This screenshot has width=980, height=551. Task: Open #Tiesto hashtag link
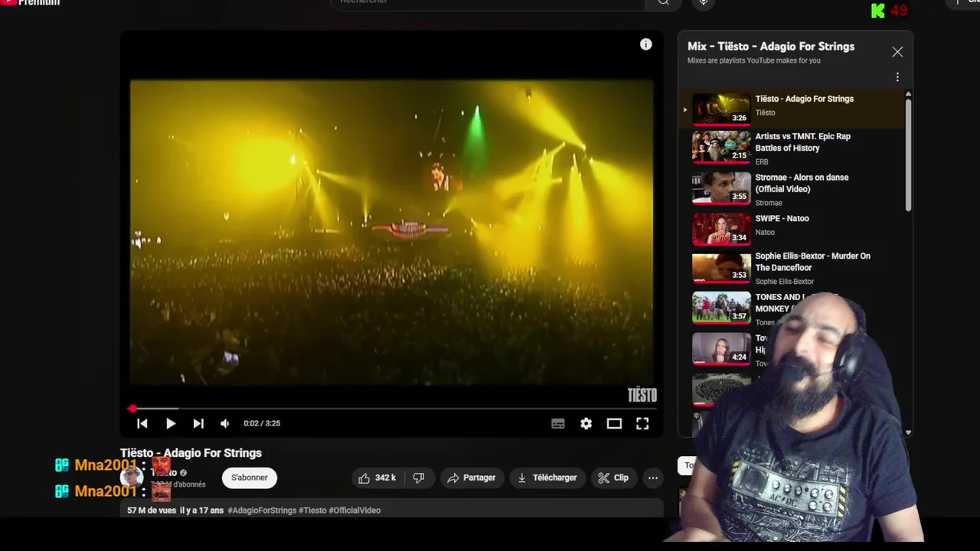[x=312, y=510]
